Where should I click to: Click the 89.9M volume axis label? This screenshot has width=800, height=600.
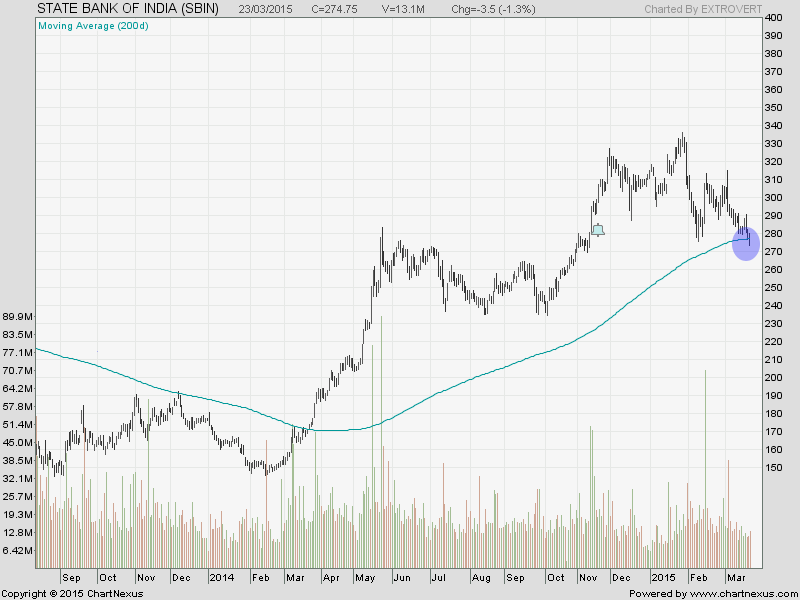[20, 317]
